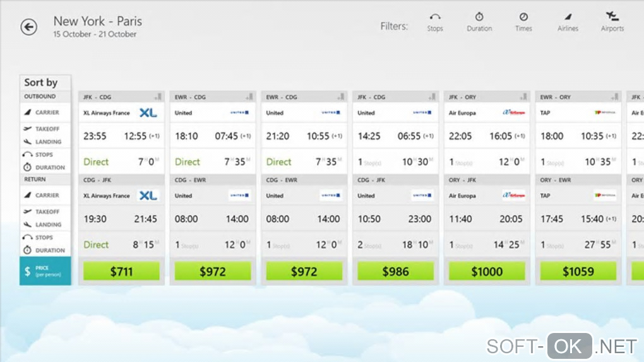Click the Sort by heading
Image resolution: width=644 pixels, height=362 pixels.
click(x=41, y=83)
